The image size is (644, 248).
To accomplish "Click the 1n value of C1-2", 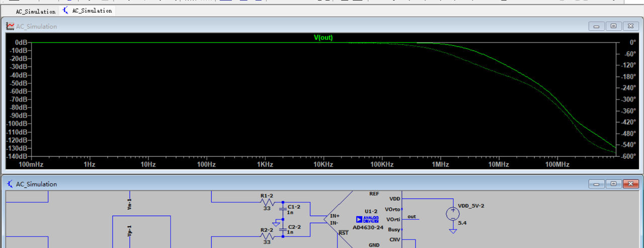I will pos(290,212).
